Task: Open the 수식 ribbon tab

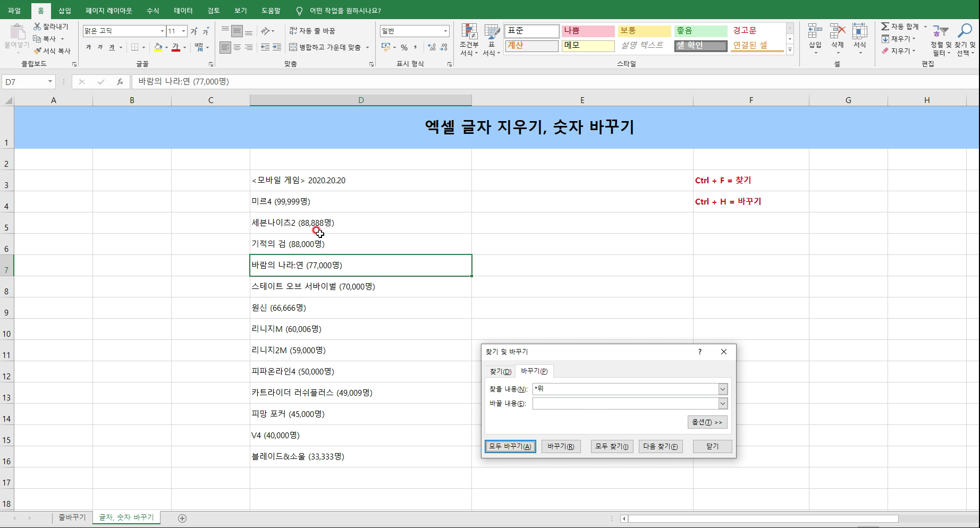Action: tap(153, 11)
